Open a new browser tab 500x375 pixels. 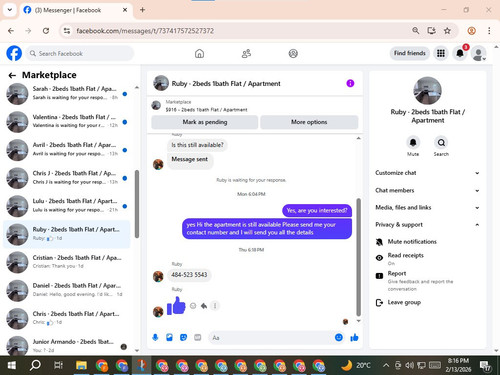[142, 10]
